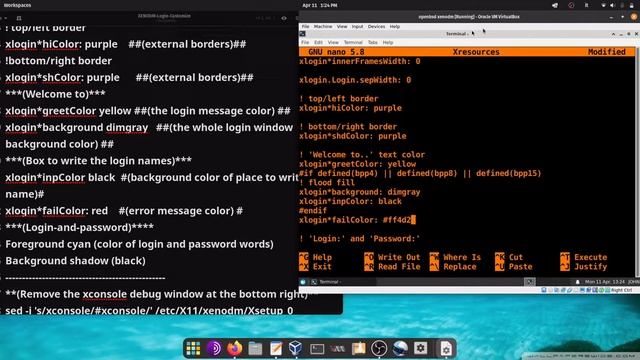
Task: Open the VirtualBox View menu
Action: tap(342, 26)
